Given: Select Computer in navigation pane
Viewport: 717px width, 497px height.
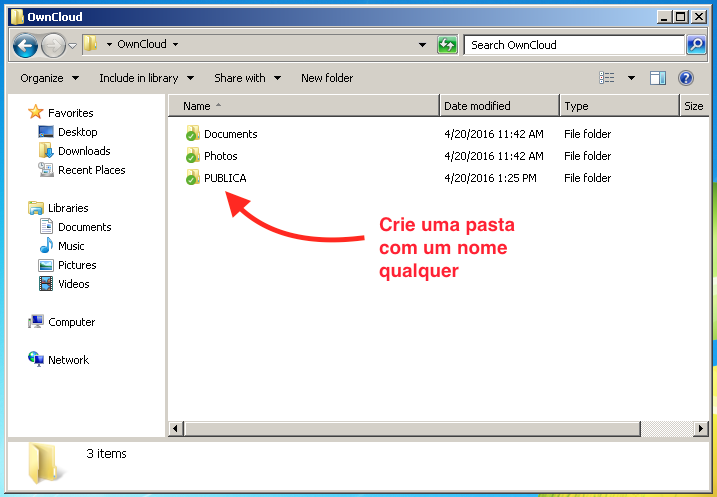Looking at the screenshot, I should tap(71, 322).
